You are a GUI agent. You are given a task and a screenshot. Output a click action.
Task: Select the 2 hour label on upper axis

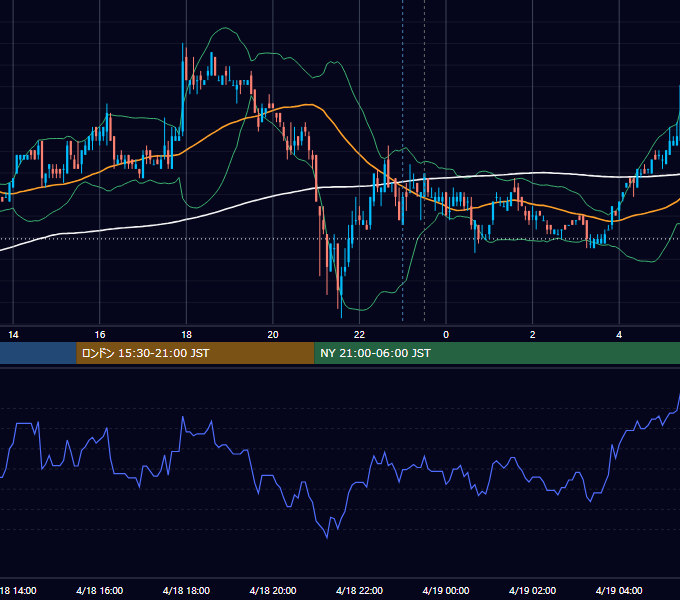click(533, 335)
